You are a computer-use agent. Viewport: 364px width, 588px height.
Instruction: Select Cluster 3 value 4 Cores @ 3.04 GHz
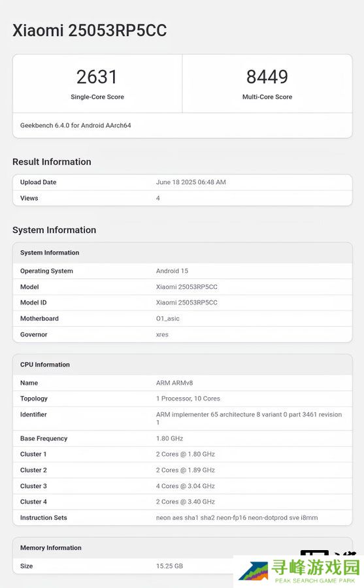point(186,486)
